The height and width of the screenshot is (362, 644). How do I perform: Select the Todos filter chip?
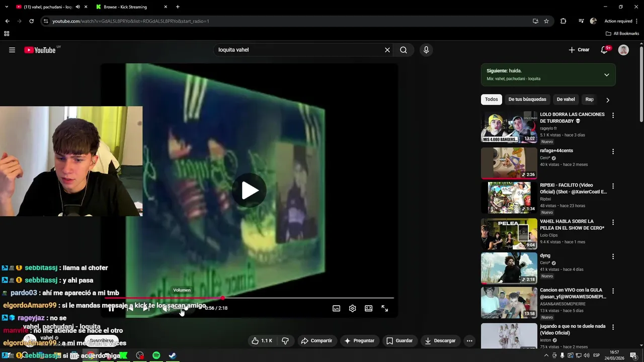tap(492, 99)
